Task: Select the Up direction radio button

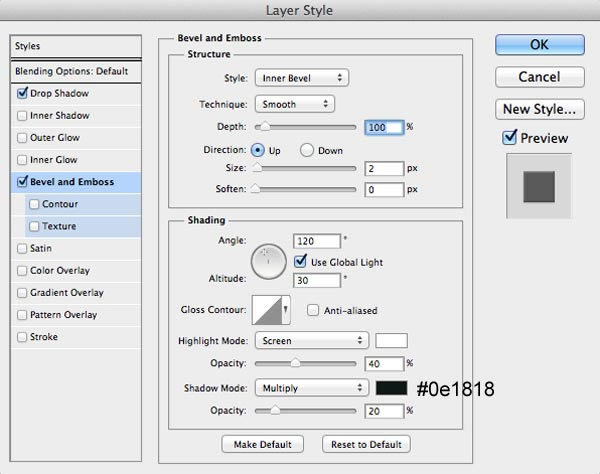Action: tap(258, 150)
